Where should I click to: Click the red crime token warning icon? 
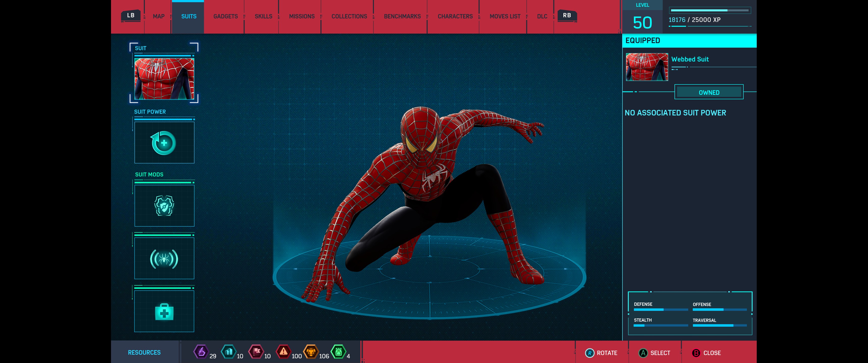point(283,352)
